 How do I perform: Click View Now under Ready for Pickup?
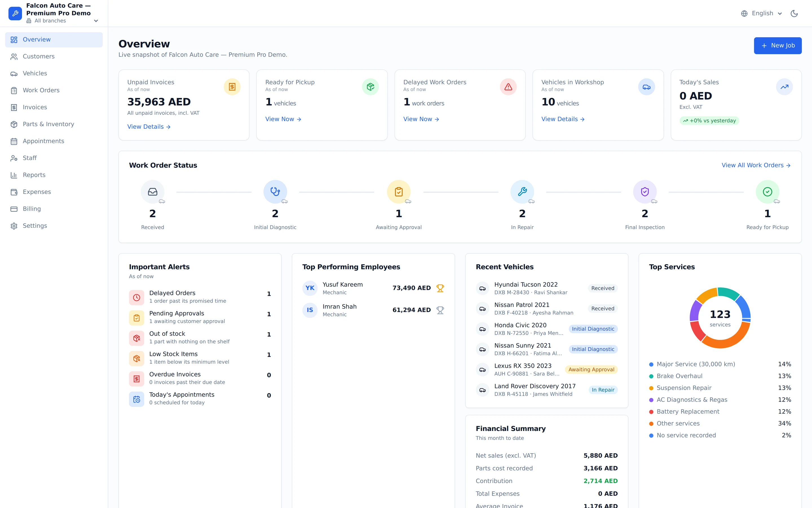click(x=283, y=119)
